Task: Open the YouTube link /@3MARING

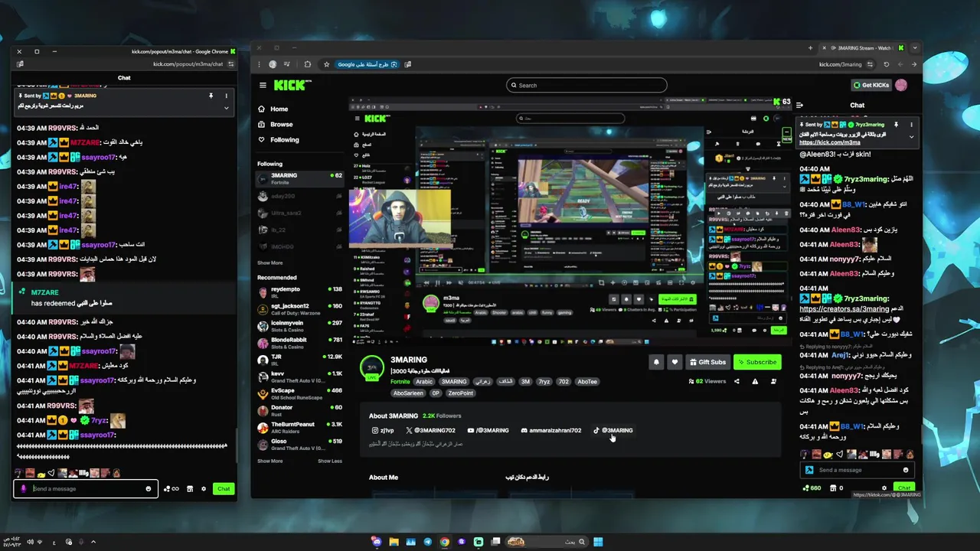Action: pos(488,430)
